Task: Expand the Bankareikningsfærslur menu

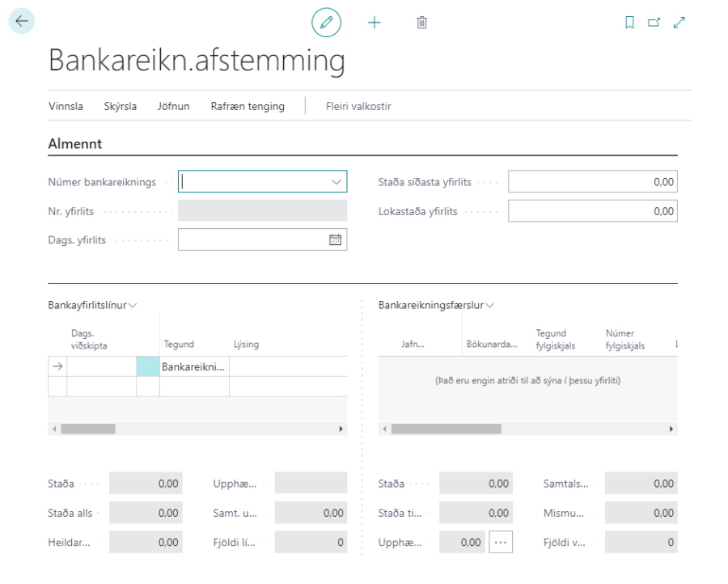Action: [436, 305]
